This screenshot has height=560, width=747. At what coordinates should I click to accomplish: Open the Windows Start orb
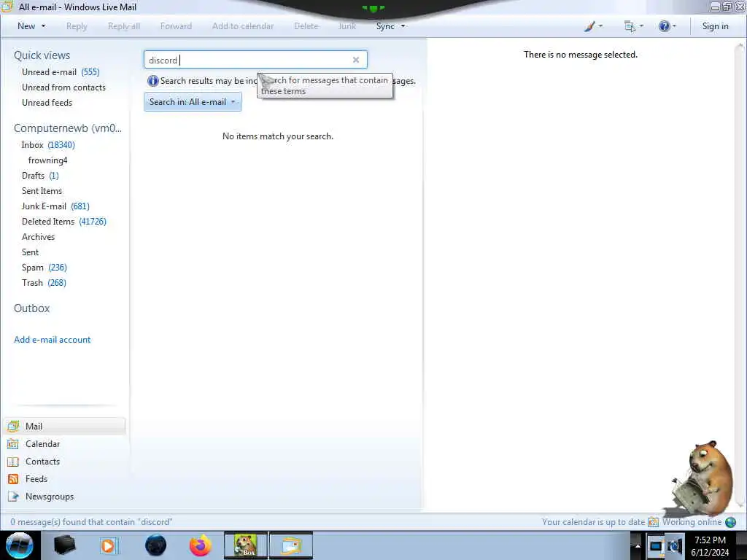click(20, 545)
